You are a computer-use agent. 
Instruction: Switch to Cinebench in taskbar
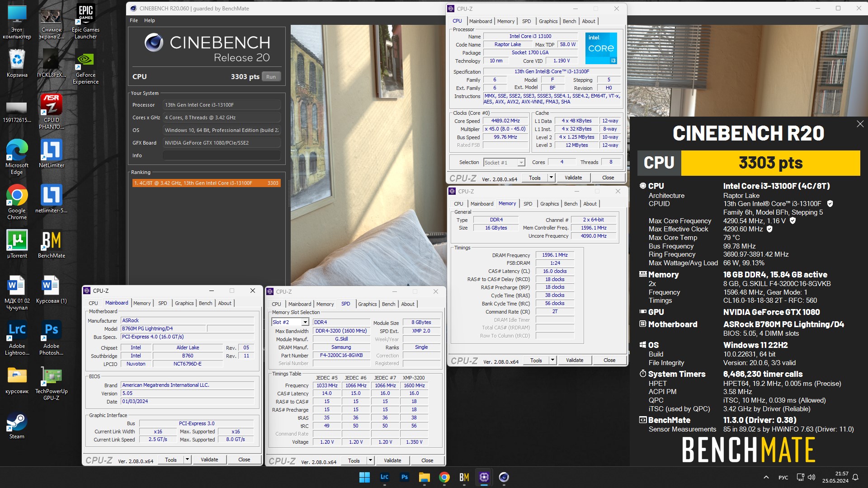click(504, 477)
